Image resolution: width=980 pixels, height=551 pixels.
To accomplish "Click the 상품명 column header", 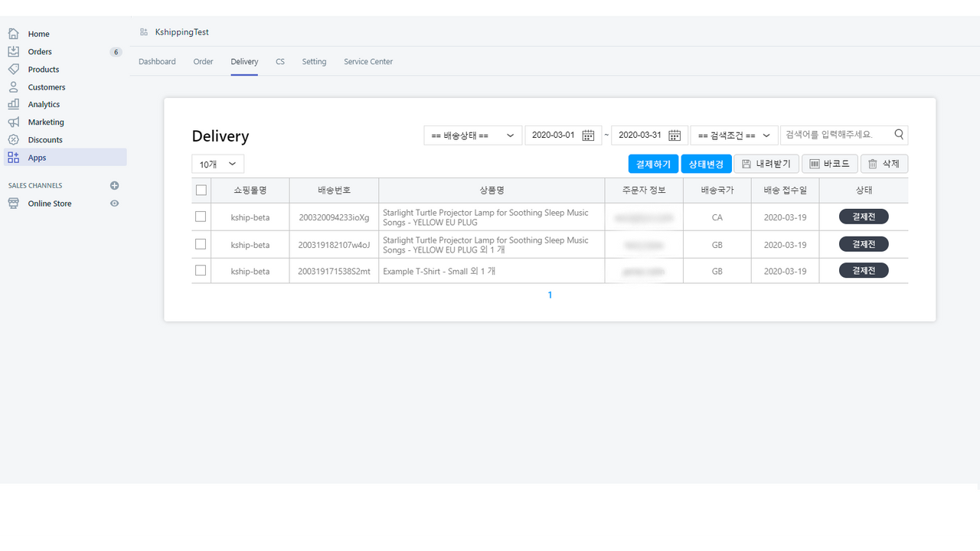I will tap(492, 191).
